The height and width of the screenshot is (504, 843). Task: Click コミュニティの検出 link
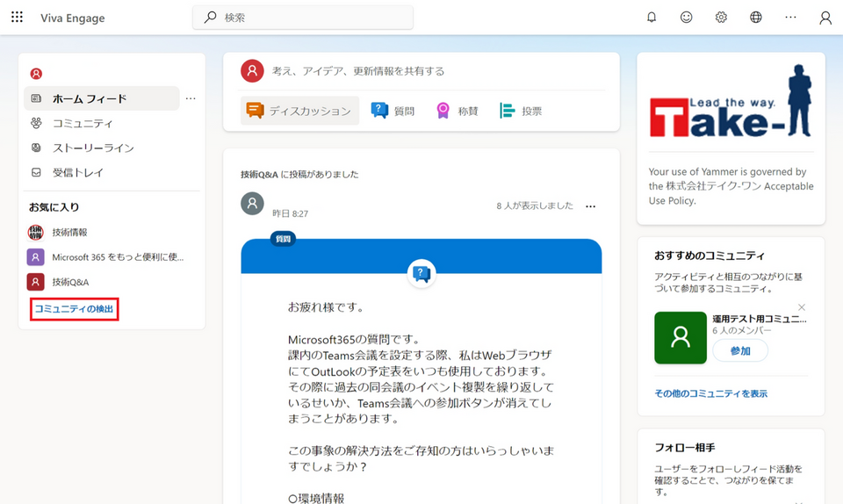point(74,309)
